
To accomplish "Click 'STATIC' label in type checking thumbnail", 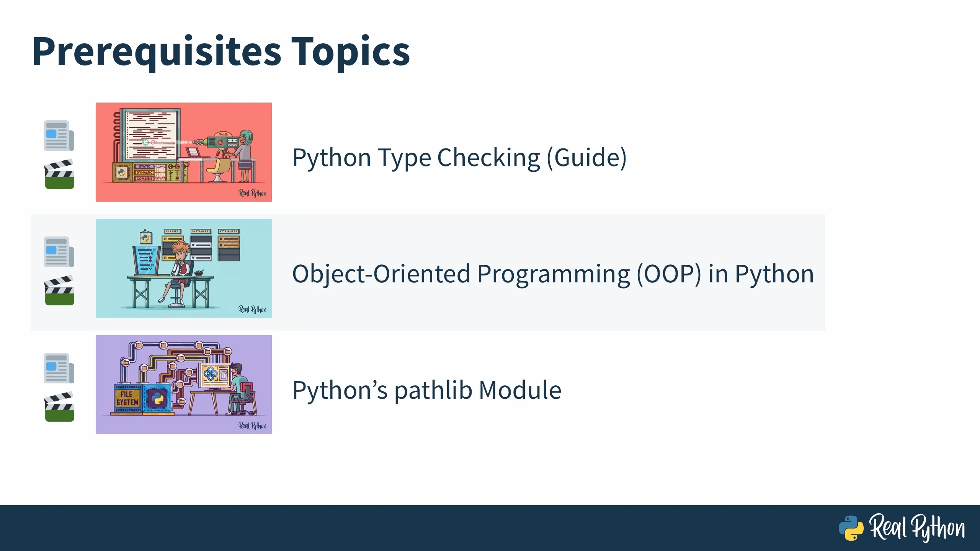I will [144, 166].
